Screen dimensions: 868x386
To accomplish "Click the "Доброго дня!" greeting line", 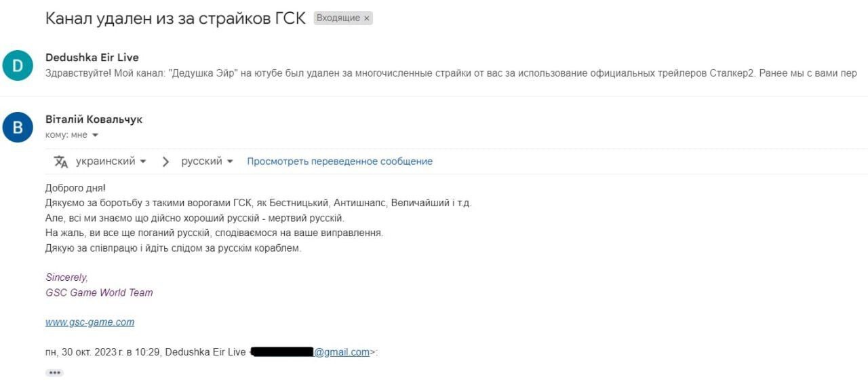I will tap(75, 188).
